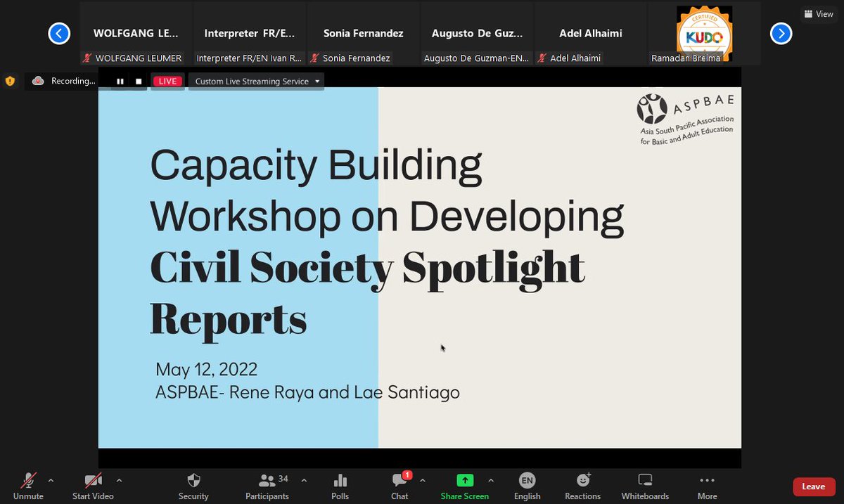844x504 pixels.
Task: Click the meeting security shield icon
Action: pyautogui.click(x=10, y=81)
